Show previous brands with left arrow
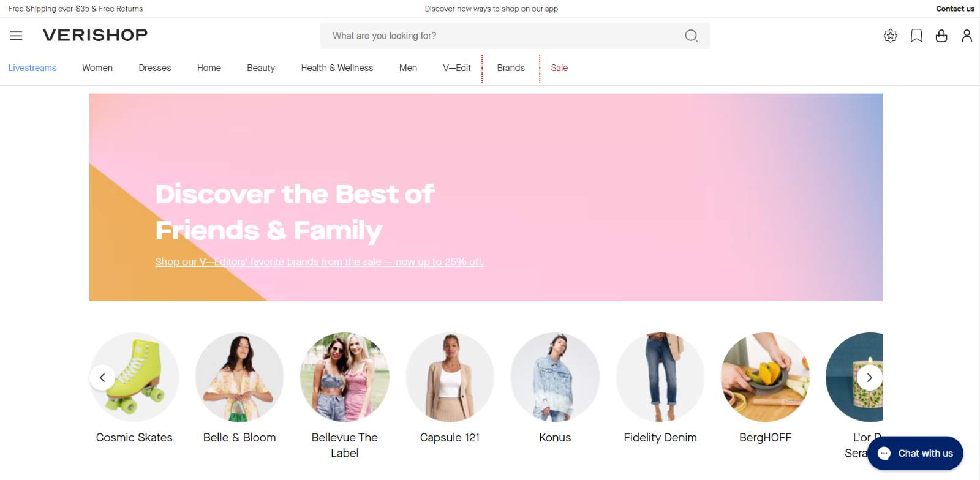Image resolution: width=980 pixels, height=480 pixels. point(102,378)
